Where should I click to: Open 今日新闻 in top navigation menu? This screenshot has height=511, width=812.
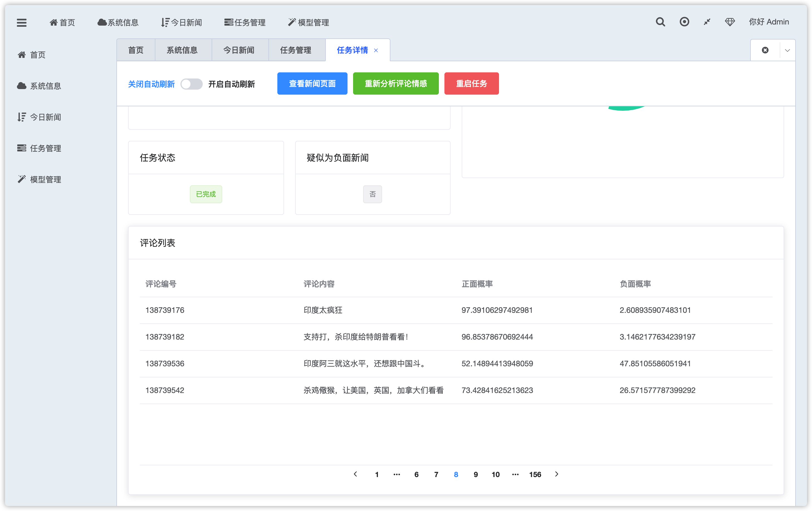pos(182,23)
